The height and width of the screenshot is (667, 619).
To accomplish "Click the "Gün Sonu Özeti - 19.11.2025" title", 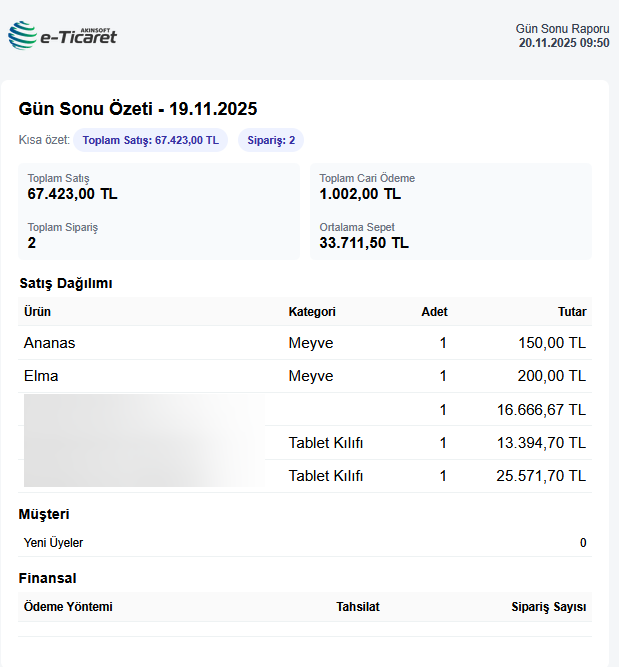I will tap(138, 109).
